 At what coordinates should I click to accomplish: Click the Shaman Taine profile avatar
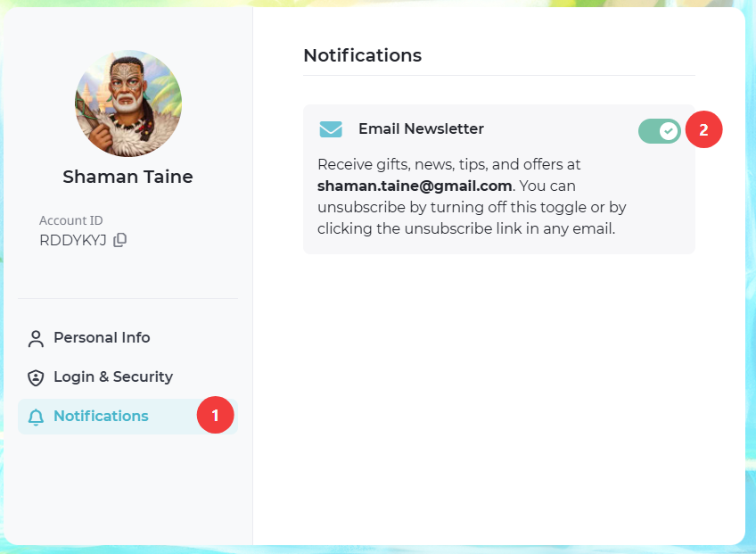128,103
